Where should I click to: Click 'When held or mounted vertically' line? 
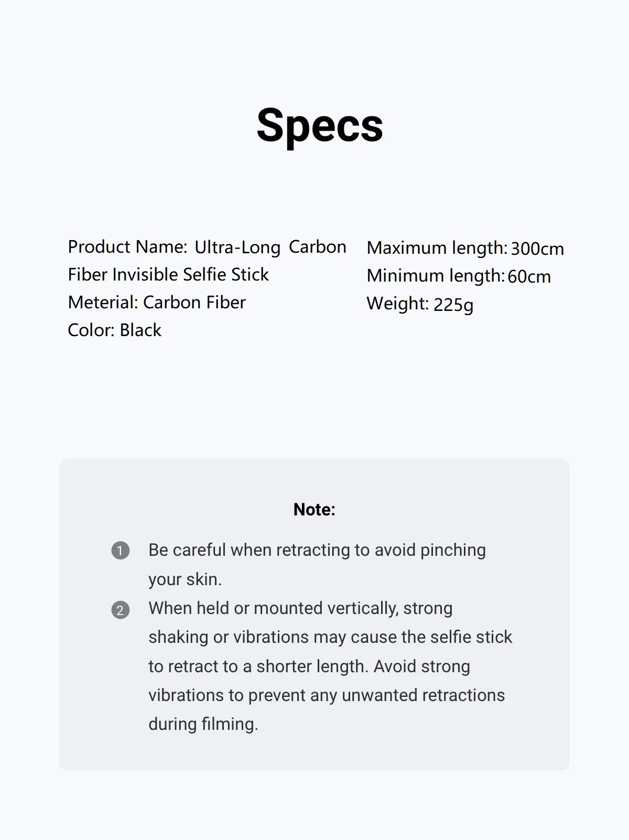(x=300, y=608)
